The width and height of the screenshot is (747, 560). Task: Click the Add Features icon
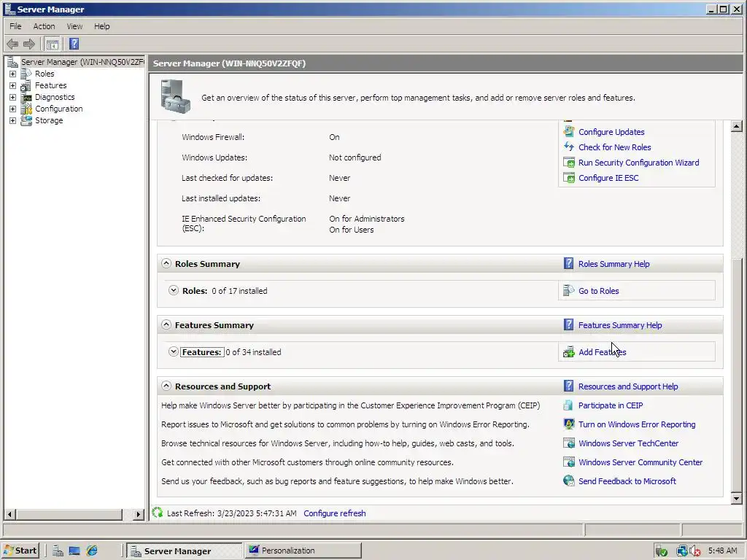point(569,352)
